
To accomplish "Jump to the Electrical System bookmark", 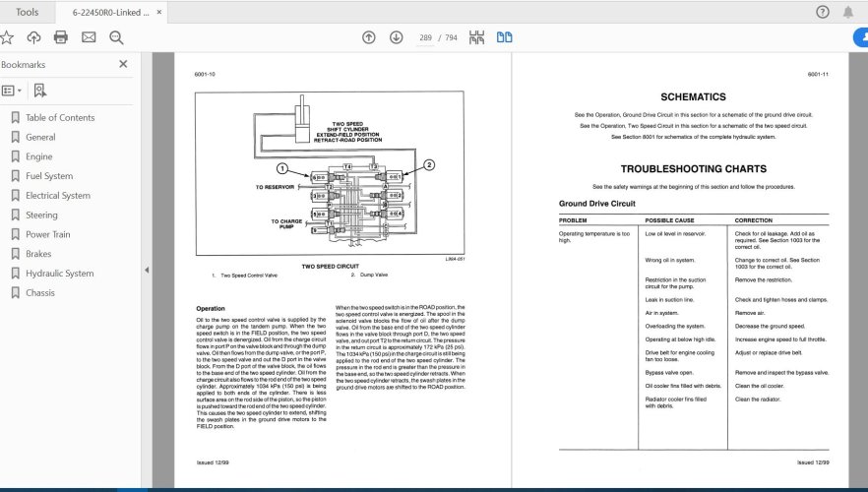I will [x=57, y=196].
